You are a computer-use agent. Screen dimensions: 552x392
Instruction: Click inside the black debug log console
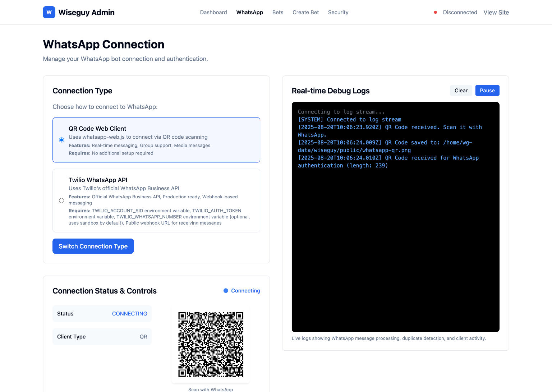point(395,217)
